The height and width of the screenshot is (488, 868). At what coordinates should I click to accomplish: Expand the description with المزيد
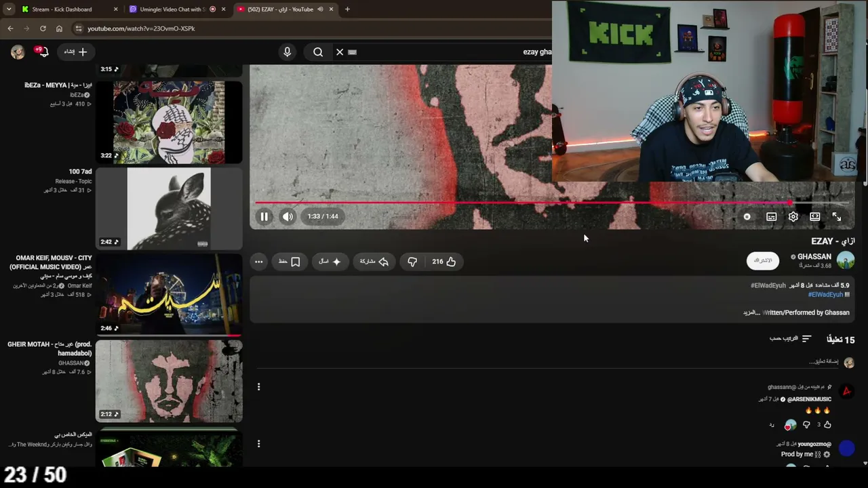tap(751, 312)
